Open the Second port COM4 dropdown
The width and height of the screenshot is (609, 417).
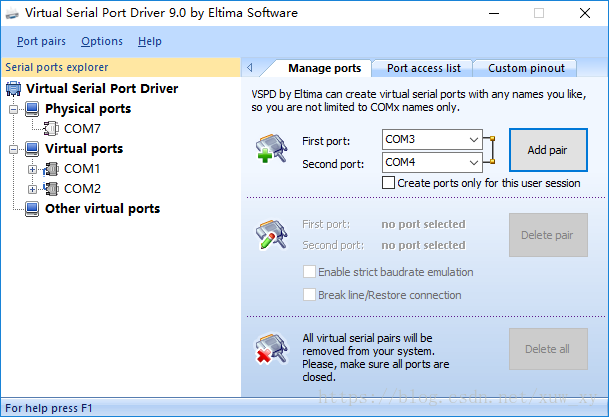[x=473, y=162]
